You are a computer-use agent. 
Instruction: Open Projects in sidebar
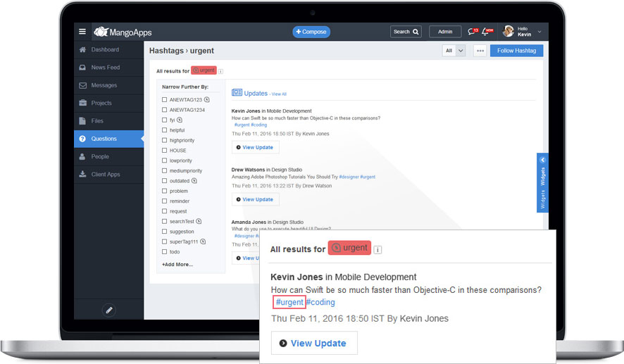click(108, 103)
